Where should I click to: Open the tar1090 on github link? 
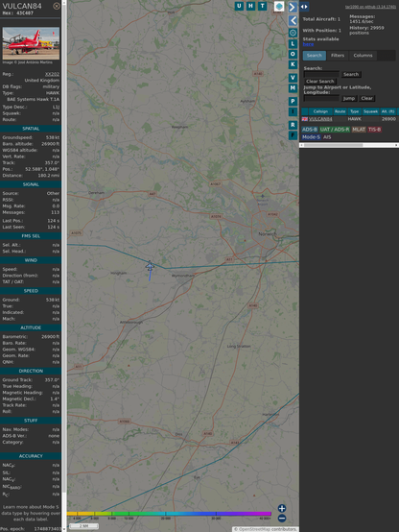[x=370, y=7]
